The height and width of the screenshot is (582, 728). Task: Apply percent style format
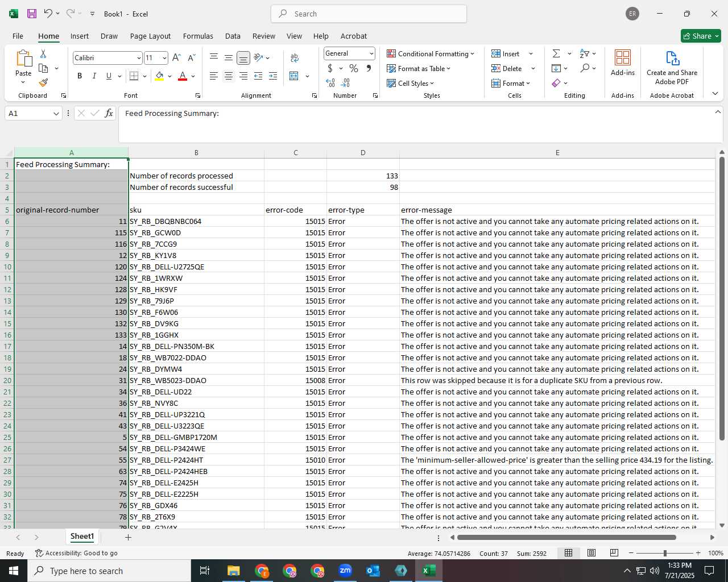354,68
